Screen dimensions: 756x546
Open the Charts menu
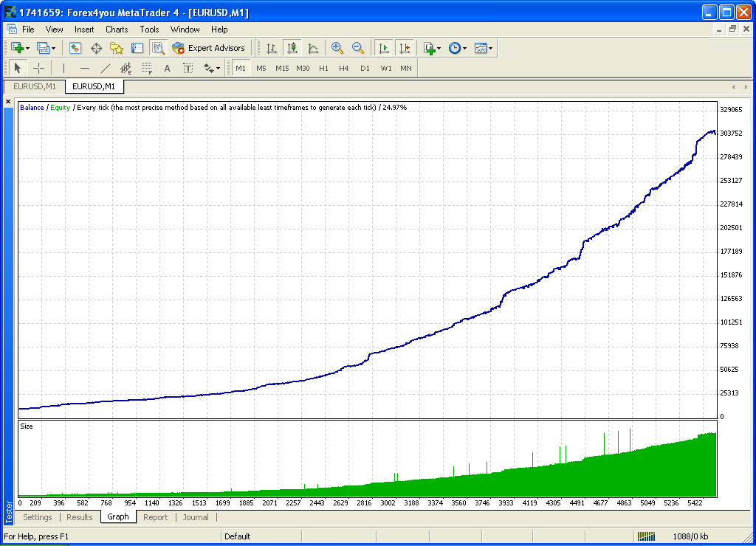[x=117, y=30]
